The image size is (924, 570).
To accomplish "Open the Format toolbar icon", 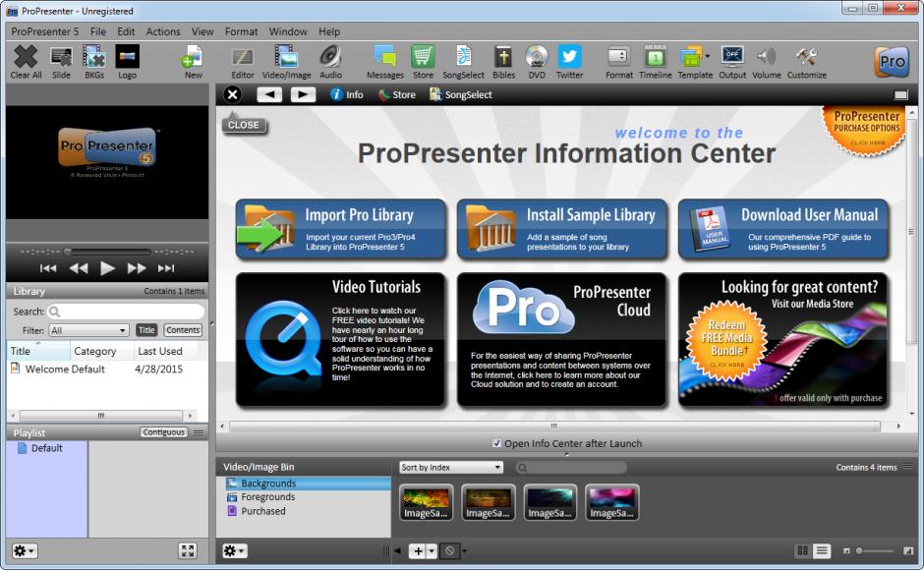I will (618, 62).
